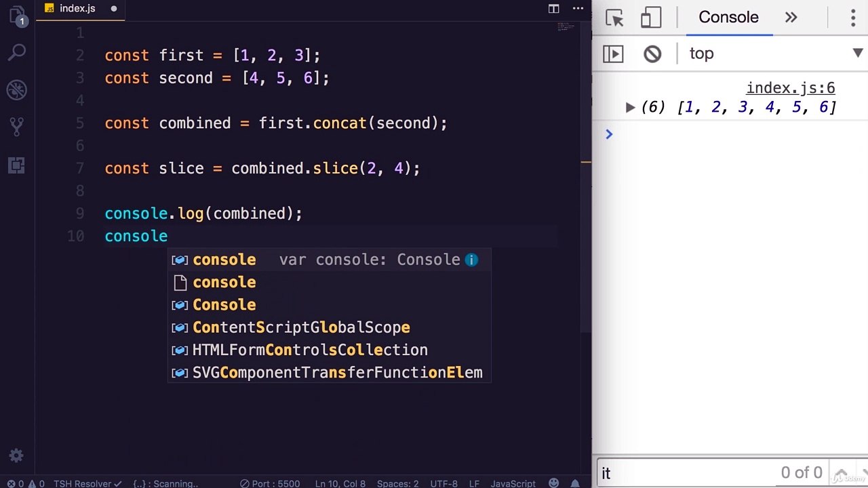Click 'first' variable name on line 2
The width and height of the screenshot is (868, 488).
click(181, 56)
